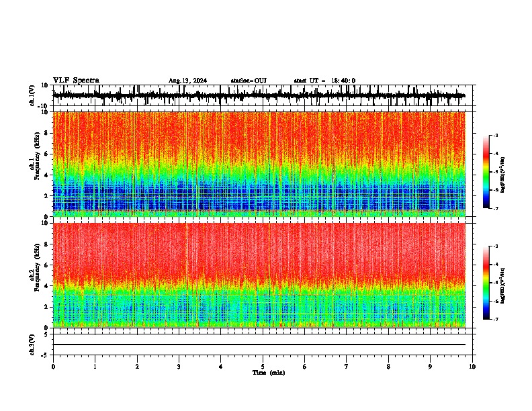
Task: Click the ch.1 voltage waveform trace
Action: pyautogui.click(x=259, y=95)
